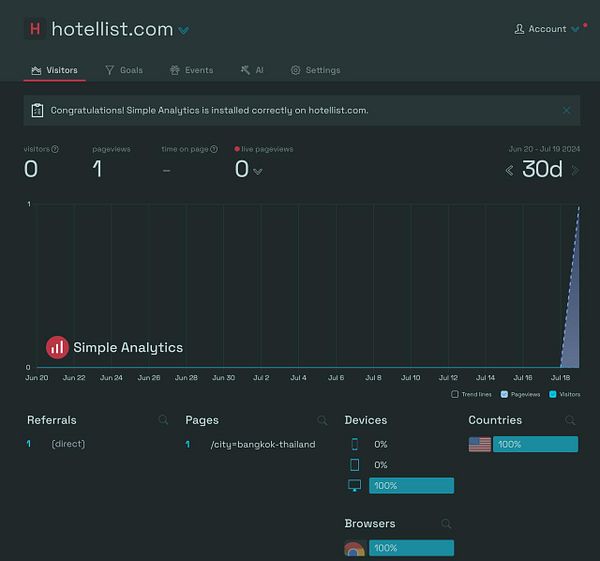Filter by desktop monitor device icon
Screen dimensions: 600x561
click(355, 486)
